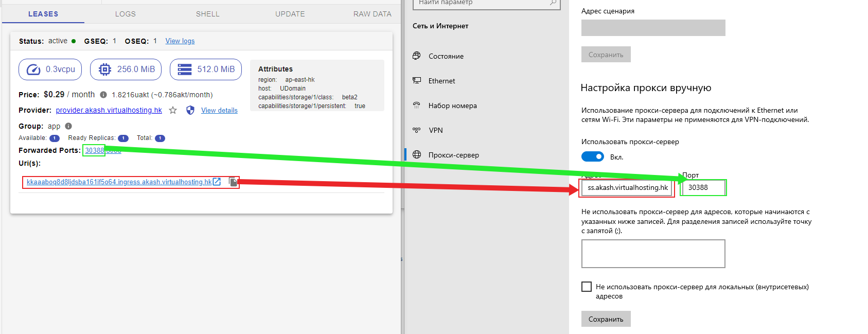
Task: Open the UPDATE tab
Action: 290,14
